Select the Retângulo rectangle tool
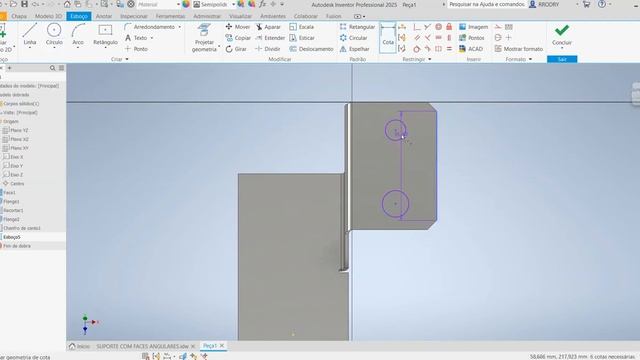Screen dimensions: 640x360 click(x=105, y=35)
